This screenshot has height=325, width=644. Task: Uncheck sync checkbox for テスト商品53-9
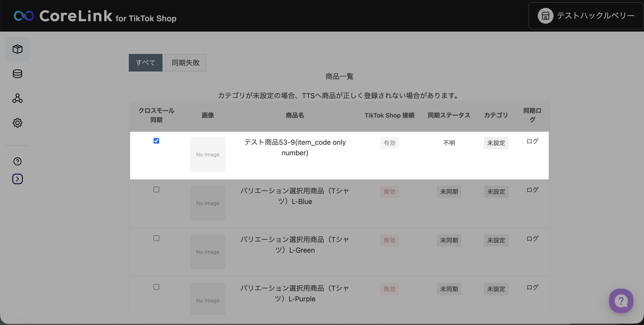coord(156,141)
